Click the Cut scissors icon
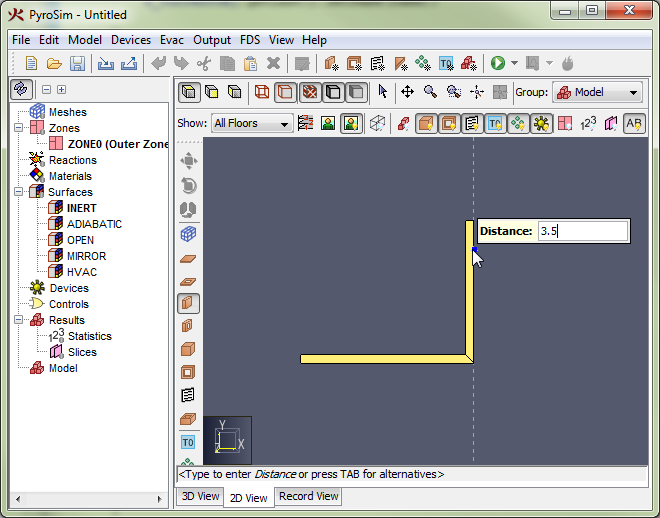Viewport: 660px width, 518px height. pos(204,64)
